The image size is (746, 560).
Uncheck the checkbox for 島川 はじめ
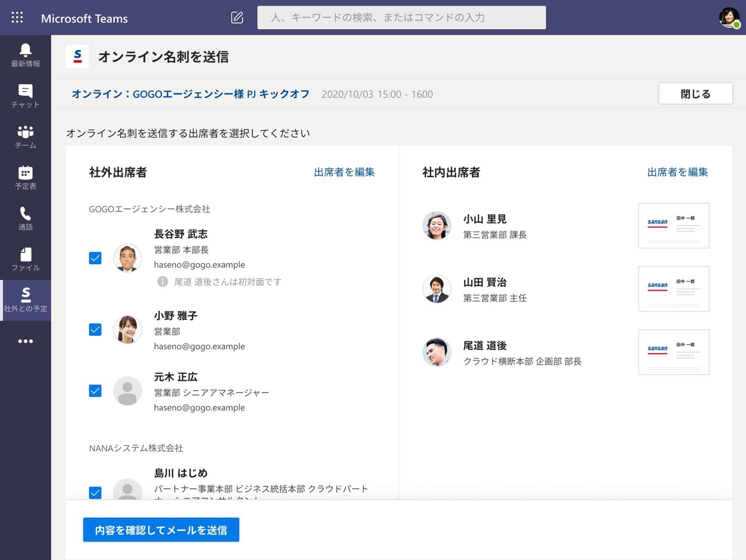[95, 493]
